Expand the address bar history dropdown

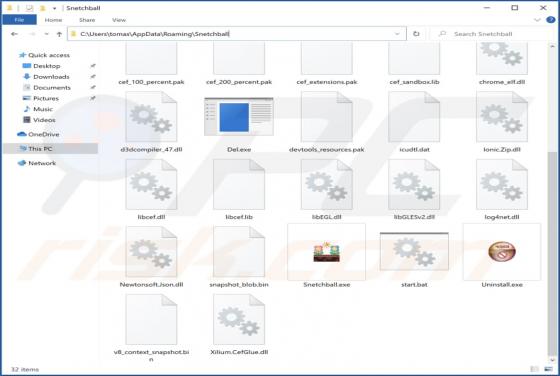click(397, 34)
